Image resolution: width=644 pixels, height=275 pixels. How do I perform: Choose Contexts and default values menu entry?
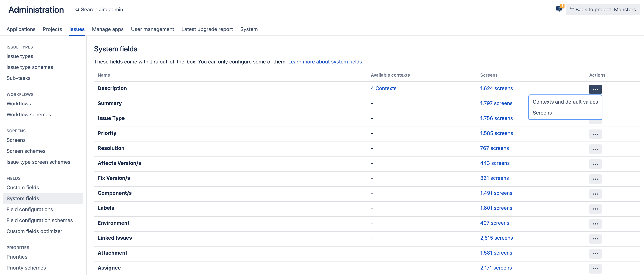565,102
